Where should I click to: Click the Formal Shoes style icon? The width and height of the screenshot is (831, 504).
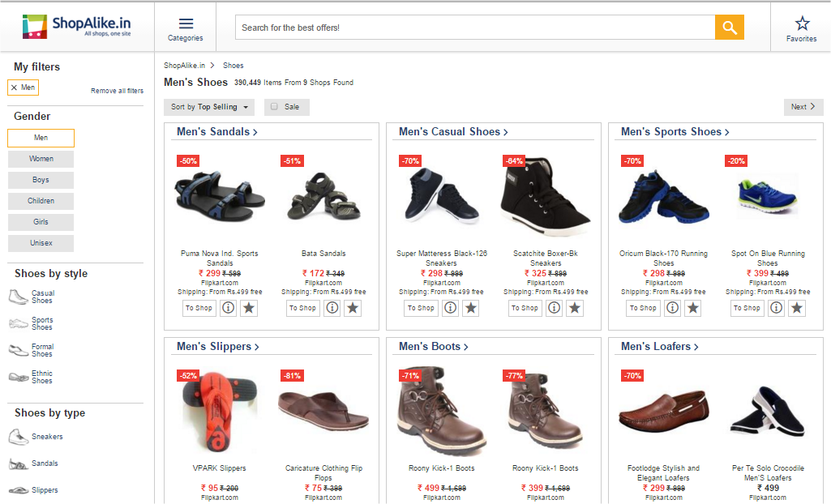(18, 351)
